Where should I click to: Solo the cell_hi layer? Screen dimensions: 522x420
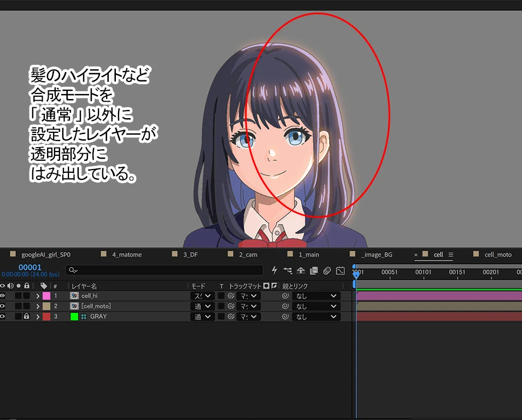pos(18,296)
